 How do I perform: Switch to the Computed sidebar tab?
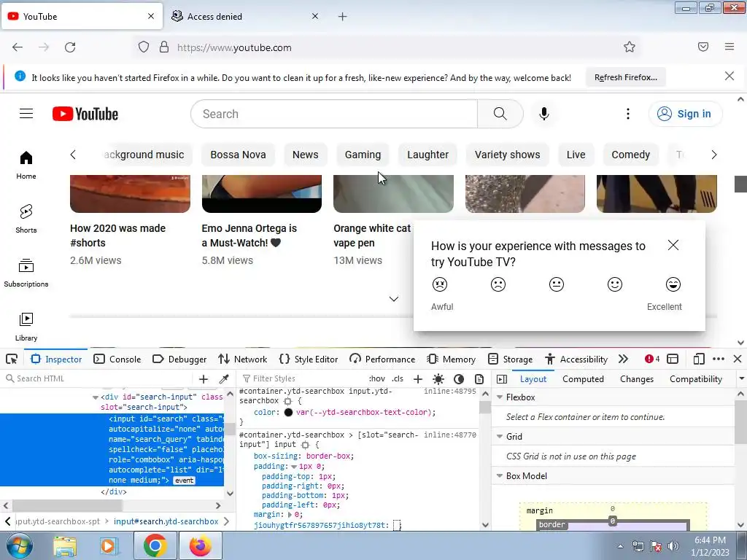click(583, 379)
